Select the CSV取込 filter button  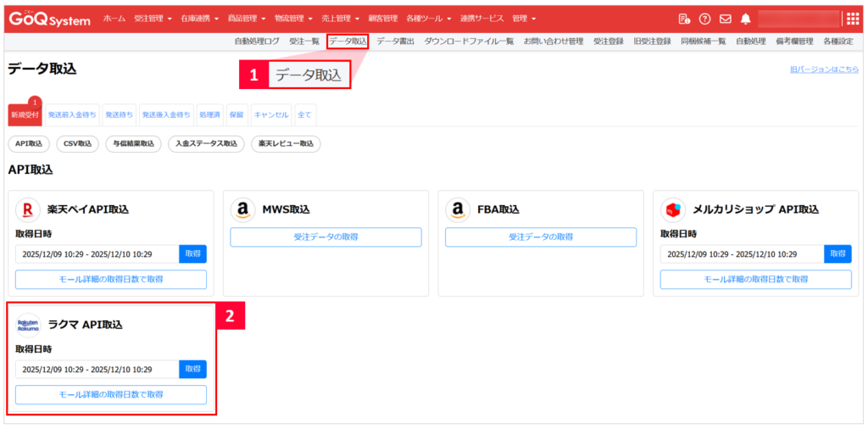78,144
